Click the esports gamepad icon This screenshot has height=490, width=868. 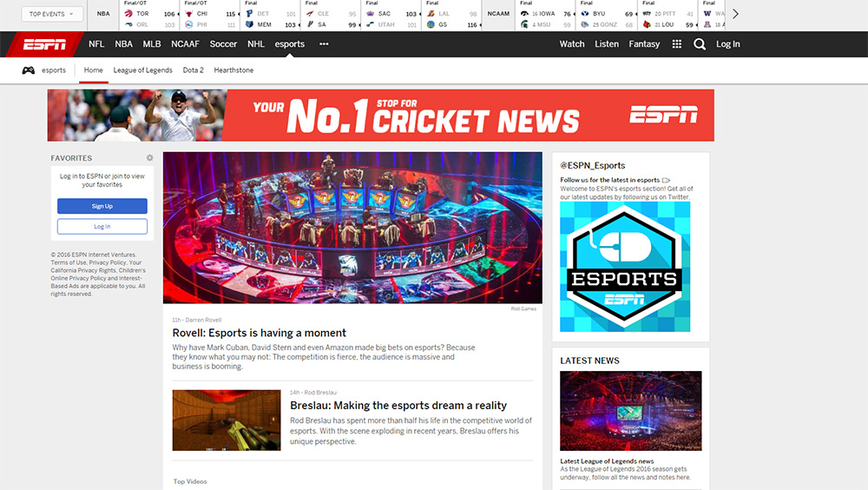pyautogui.click(x=29, y=70)
